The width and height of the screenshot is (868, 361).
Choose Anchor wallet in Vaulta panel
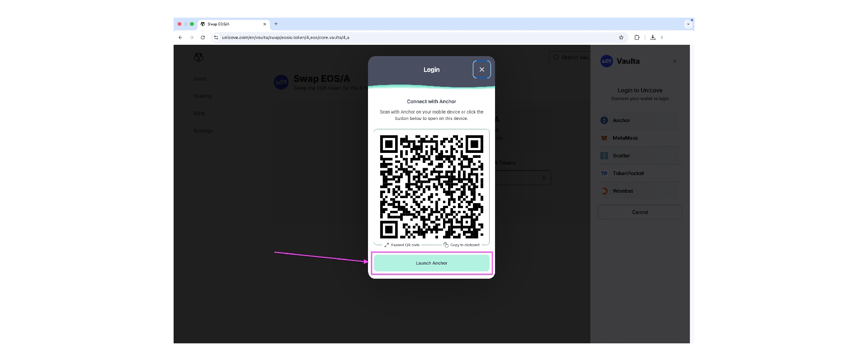point(640,120)
